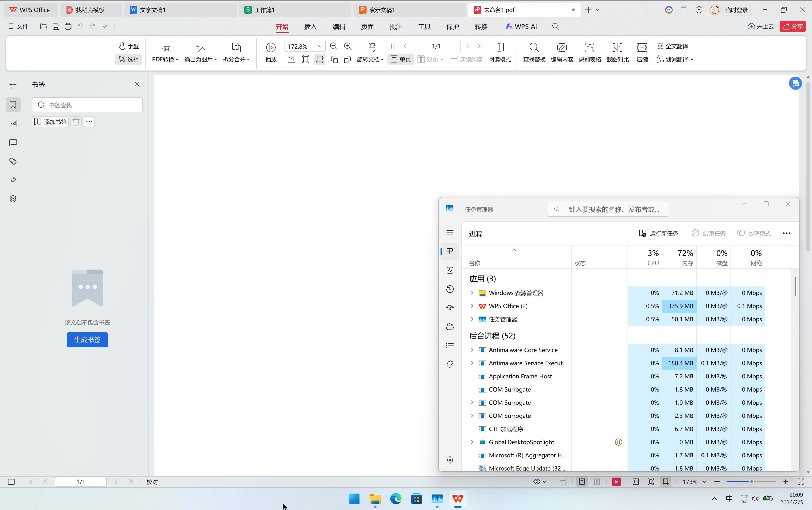The height and width of the screenshot is (510, 812).
Task: Expand the WPS Office process group
Action: [x=472, y=306]
